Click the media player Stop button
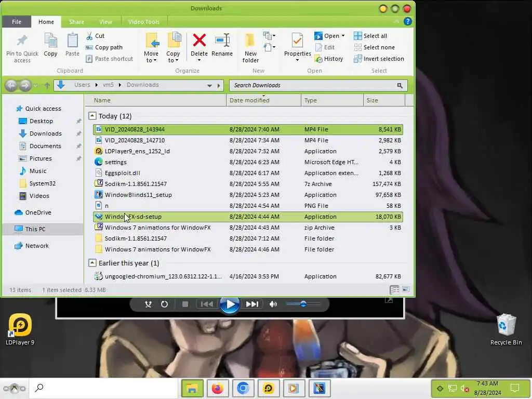The height and width of the screenshot is (399, 532). pyautogui.click(x=185, y=304)
